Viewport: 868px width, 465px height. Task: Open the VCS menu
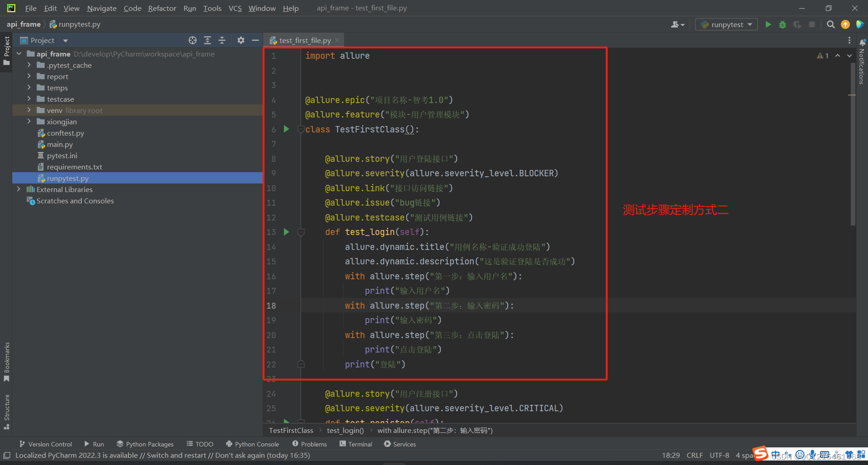[235, 8]
